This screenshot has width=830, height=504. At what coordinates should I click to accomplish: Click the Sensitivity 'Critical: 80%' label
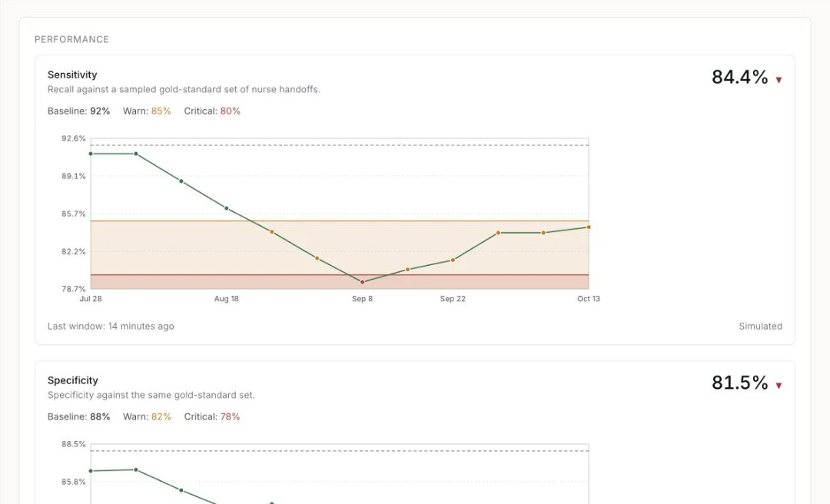(212, 111)
